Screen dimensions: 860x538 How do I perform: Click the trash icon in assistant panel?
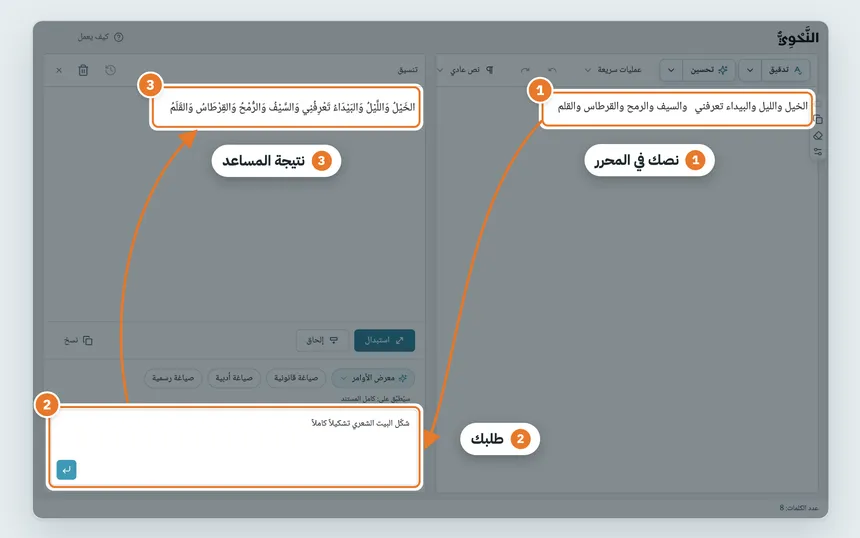83,70
